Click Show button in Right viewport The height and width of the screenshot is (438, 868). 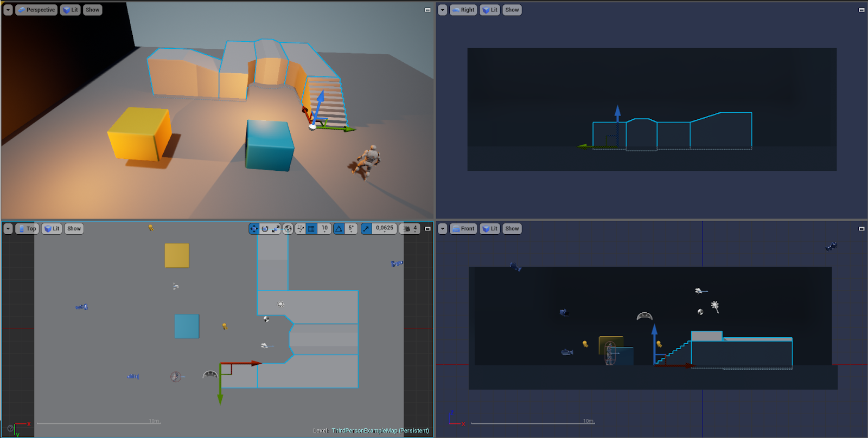512,10
